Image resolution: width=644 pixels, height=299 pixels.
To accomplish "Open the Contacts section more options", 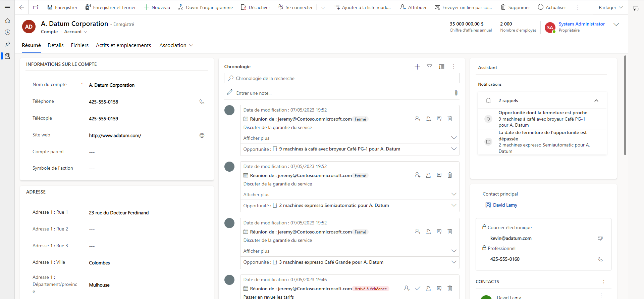I will click(603, 282).
